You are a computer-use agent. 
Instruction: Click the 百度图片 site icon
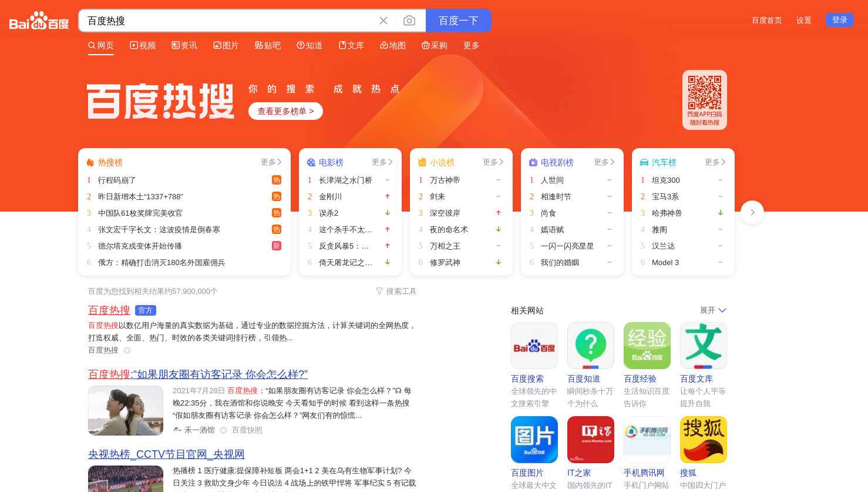[x=534, y=440]
